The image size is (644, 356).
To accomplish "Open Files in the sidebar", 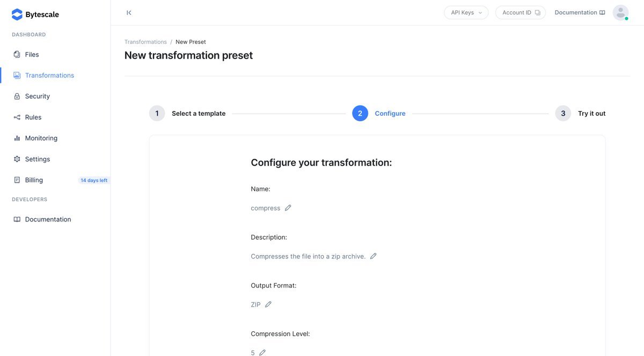I will click(x=32, y=55).
